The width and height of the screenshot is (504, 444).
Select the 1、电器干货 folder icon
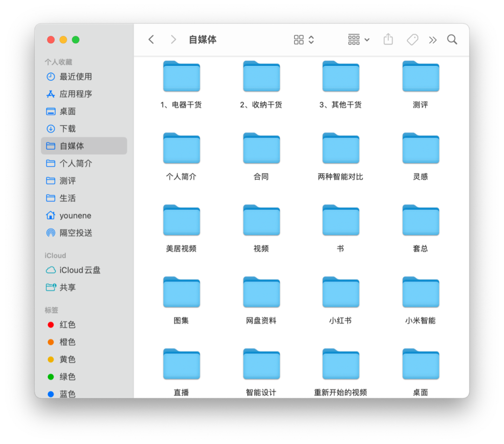coord(182,76)
